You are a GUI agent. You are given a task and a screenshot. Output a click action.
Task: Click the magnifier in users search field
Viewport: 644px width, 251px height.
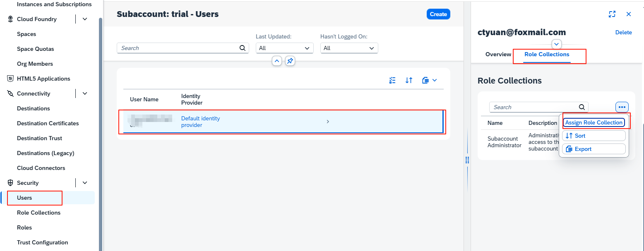[243, 48]
